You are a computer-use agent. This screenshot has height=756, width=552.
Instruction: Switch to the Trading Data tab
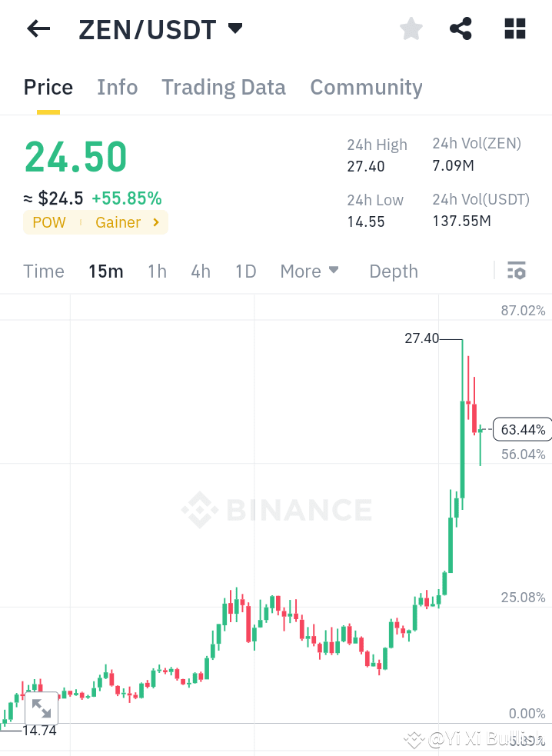click(x=223, y=88)
